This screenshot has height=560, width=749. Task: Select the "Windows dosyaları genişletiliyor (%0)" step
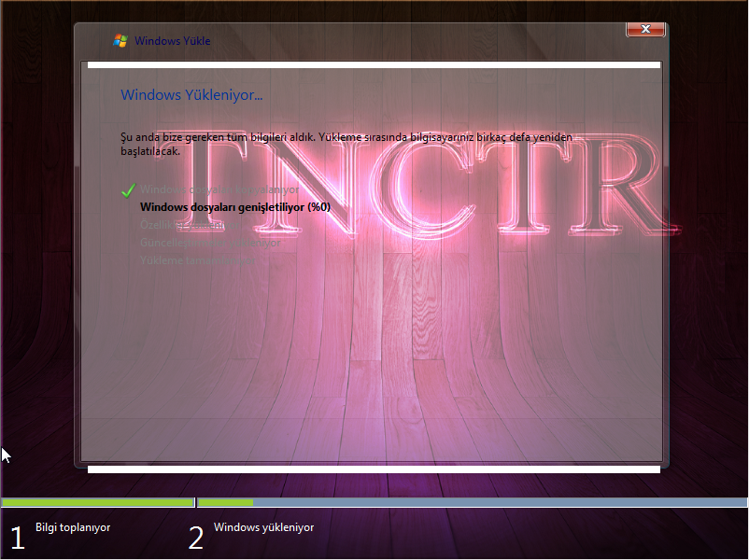[x=234, y=207]
